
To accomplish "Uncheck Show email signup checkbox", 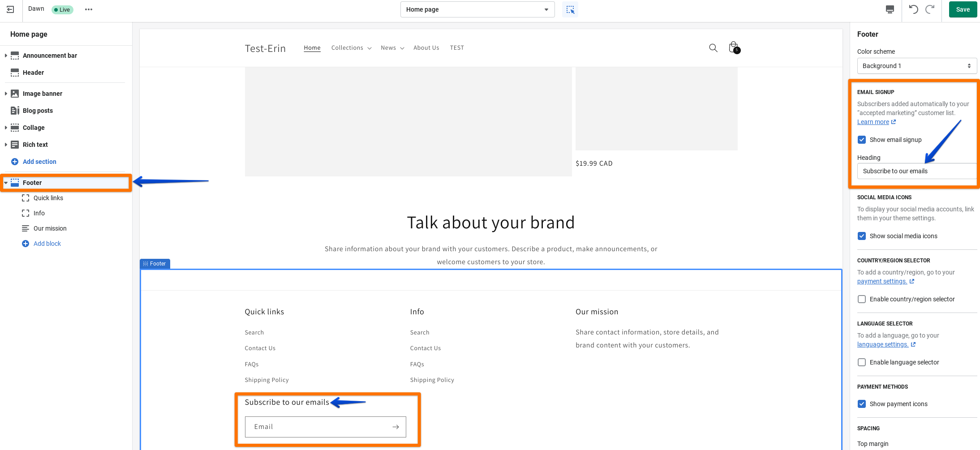I will coord(862,140).
